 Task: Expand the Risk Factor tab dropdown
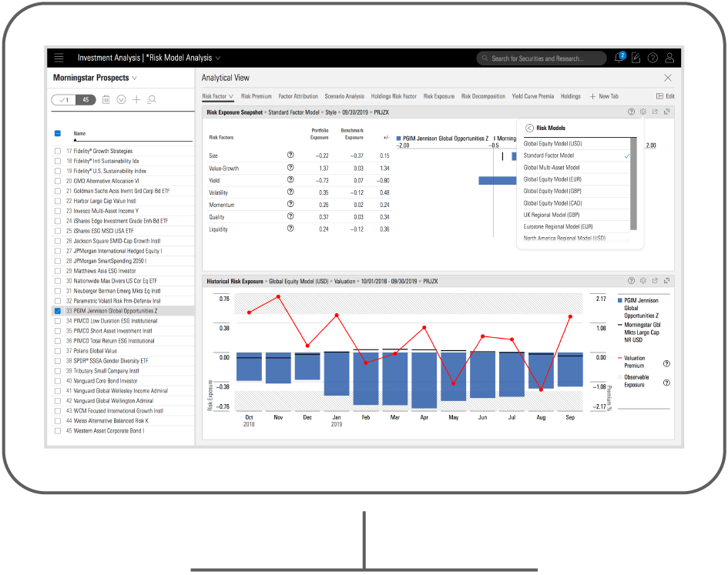tap(230, 97)
